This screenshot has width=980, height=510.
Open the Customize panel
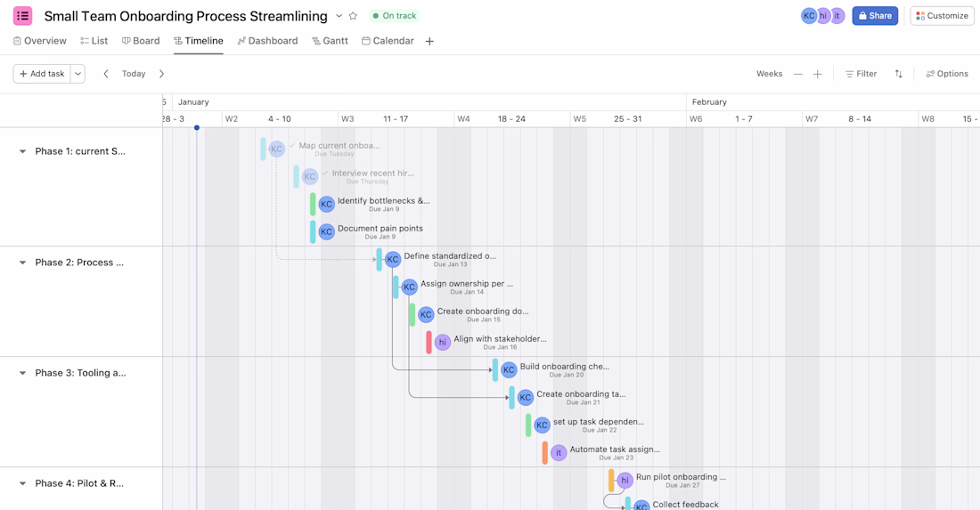point(942,16)
